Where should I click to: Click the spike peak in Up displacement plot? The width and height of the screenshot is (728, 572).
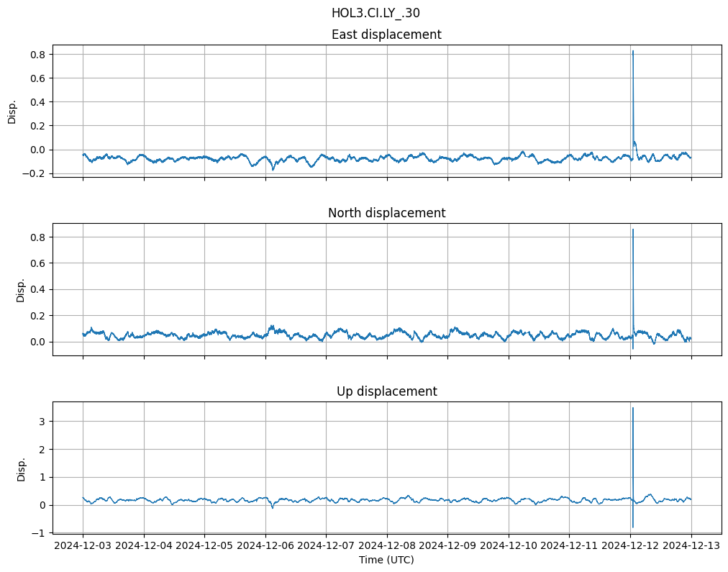point(632,408)
